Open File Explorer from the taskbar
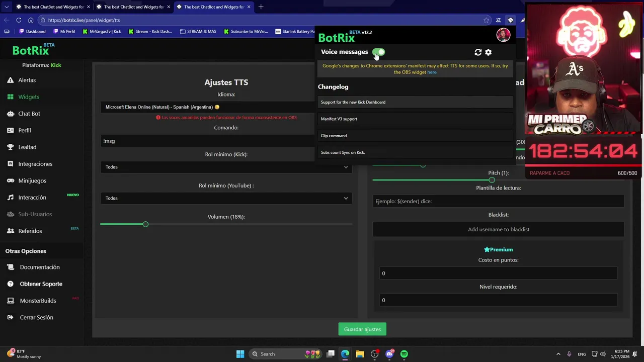The width and height of the screenshot is (644, 362). coord(360,354)
